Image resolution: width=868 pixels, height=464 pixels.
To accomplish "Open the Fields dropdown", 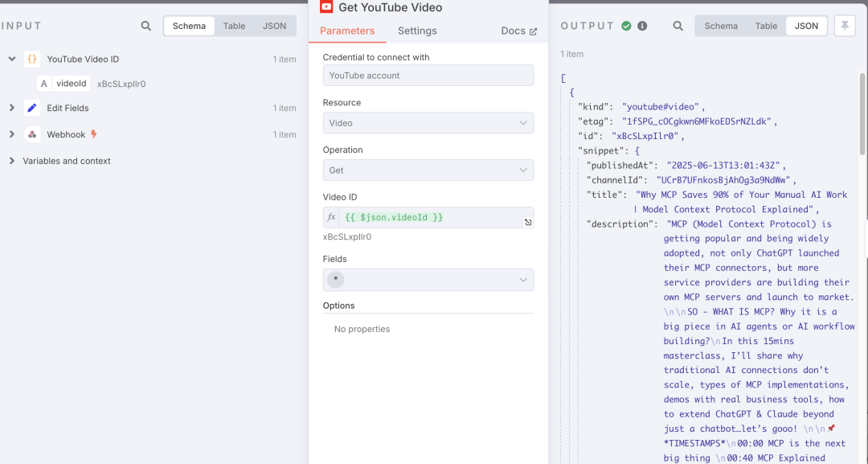I will [x=428, y=280].
